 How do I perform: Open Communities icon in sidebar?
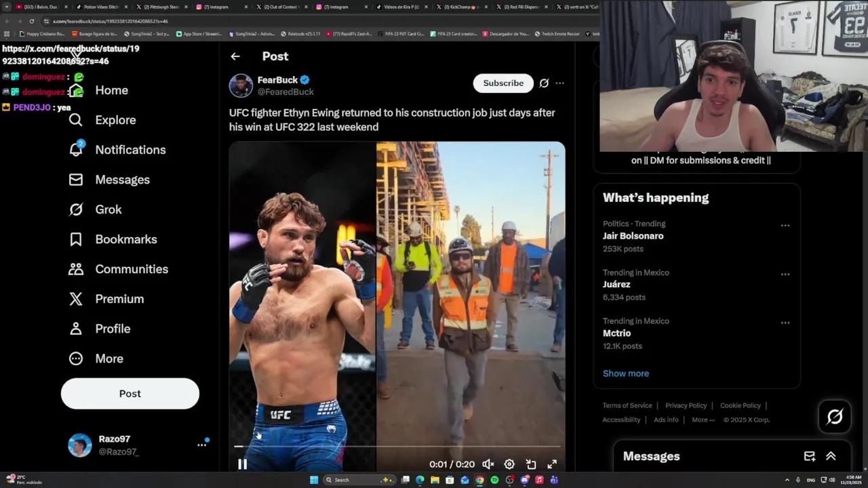[76, 269]
